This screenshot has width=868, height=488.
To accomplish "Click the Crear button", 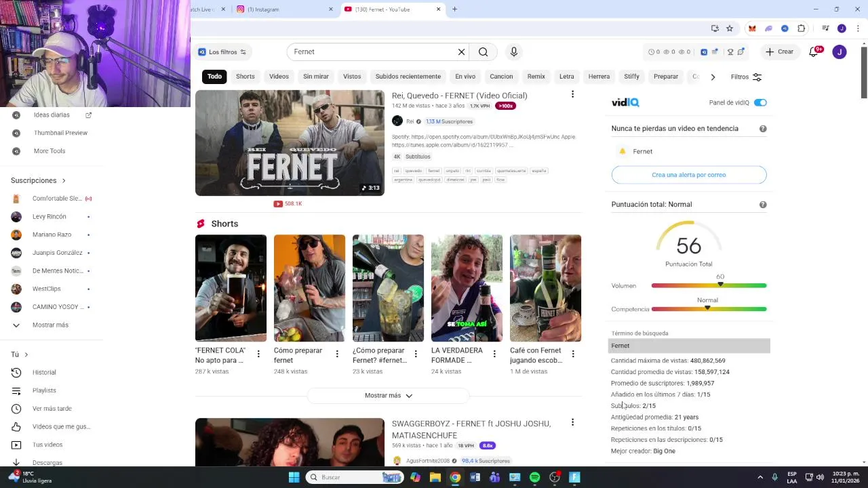I will point(780,52).
